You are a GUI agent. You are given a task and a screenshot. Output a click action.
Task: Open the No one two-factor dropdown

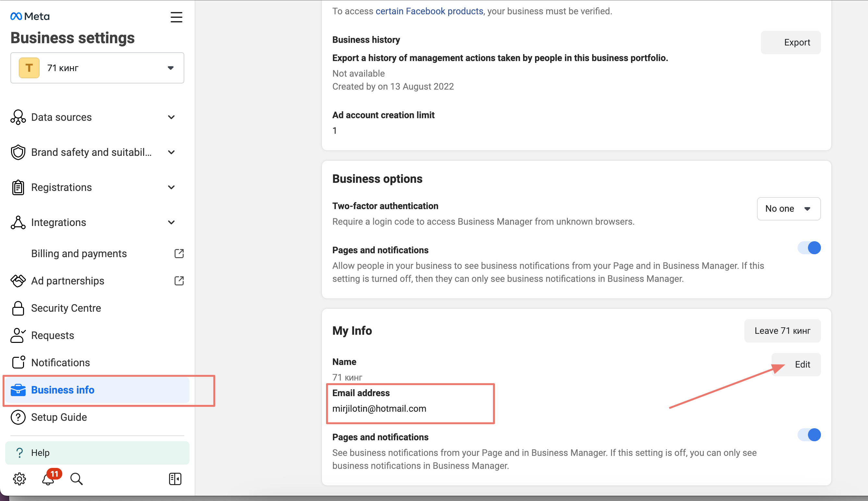coord(788,208)
